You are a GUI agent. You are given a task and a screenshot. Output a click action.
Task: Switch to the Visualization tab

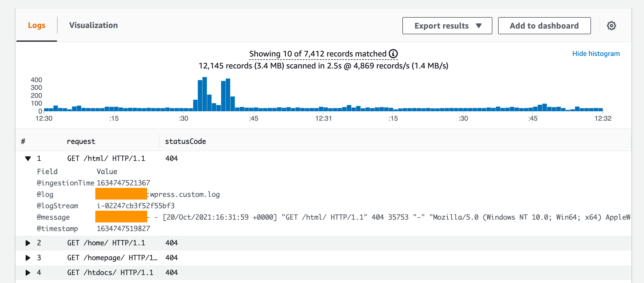click(x=94, y=25)
